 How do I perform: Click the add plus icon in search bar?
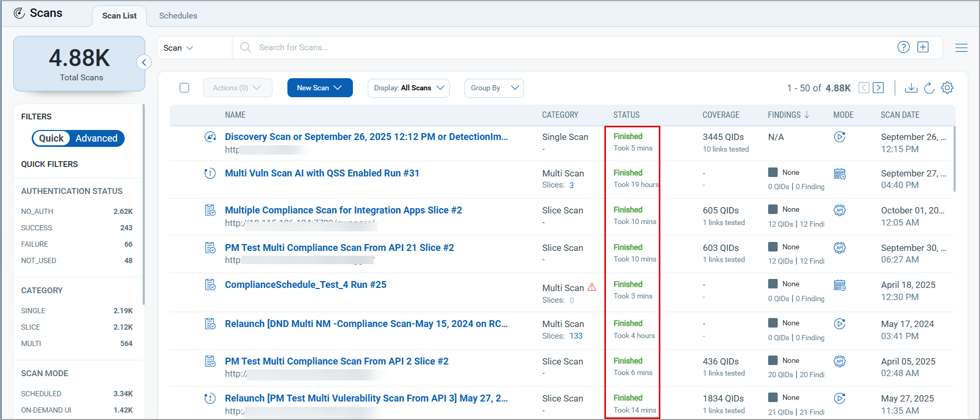923,47
